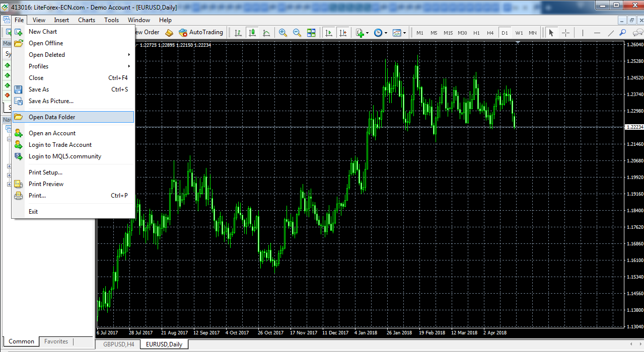Open the Insert menu
Screen dimensions: 644x352
pyautogui.click(x=61, y=20)
